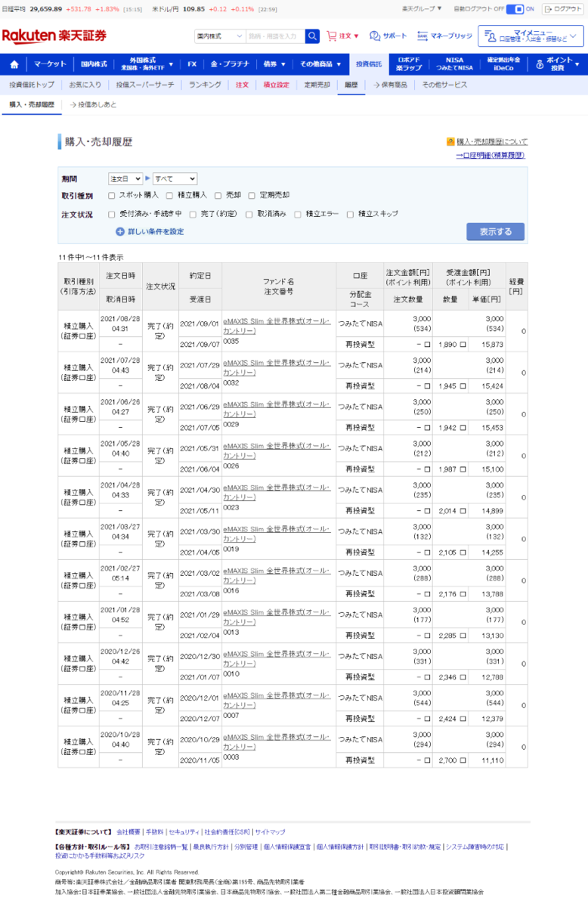Open the その他商品 navigation dropdown
Viewport: 588px width, 907px height.
point(320,64)
